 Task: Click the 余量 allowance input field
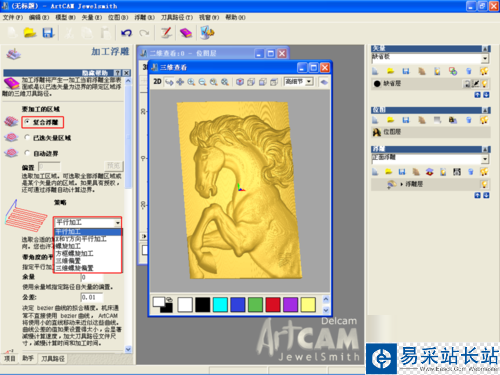coord(92,277)
